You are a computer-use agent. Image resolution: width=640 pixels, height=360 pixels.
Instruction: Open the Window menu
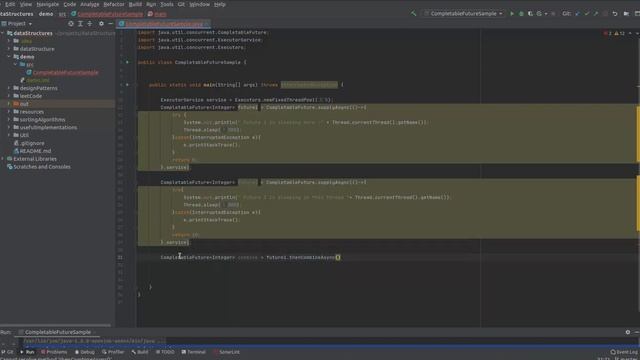pos(199,4)
